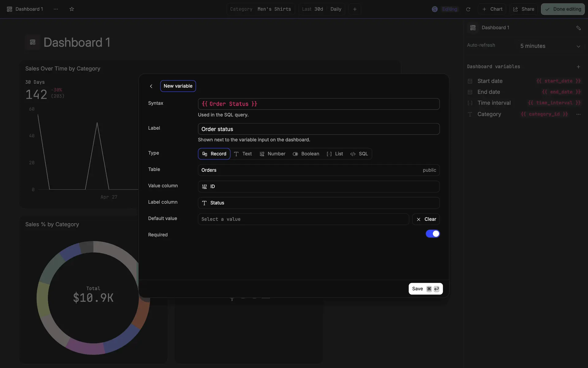Screen dimensions: 588x368
Task: Open the three-dots menu next to Dashboard 1 title
Action: [56, 9]
